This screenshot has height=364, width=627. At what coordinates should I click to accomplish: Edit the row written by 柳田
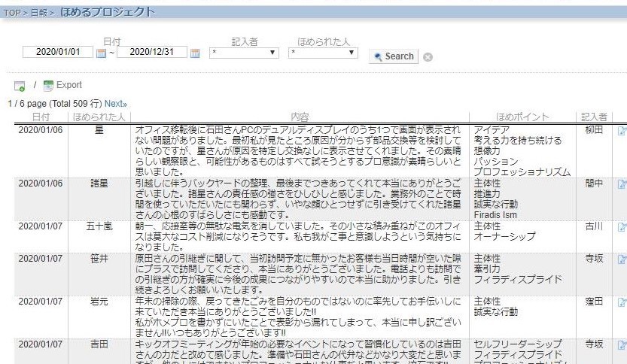pyautogui.click(x=622, y=131)
